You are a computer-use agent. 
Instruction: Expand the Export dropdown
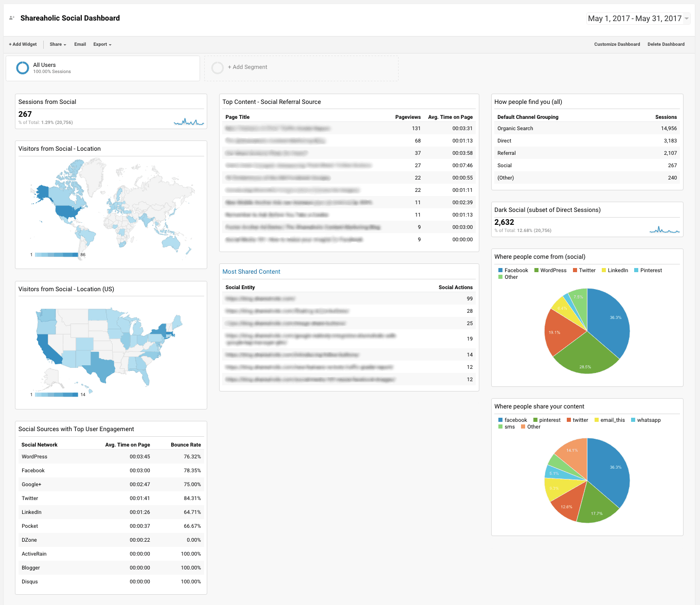pos(102,44)
